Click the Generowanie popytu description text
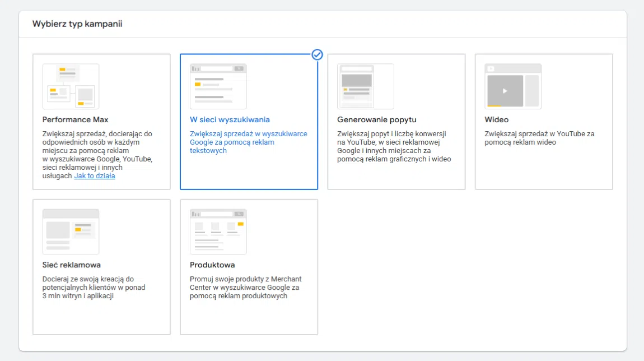 click(394, 146)
